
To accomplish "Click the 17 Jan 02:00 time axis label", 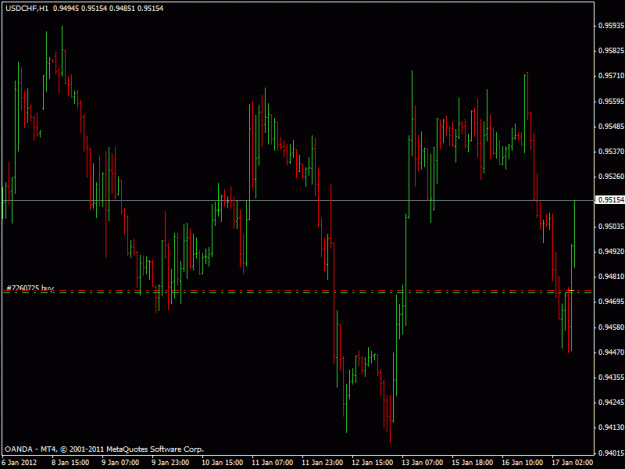I will [572, 463].
